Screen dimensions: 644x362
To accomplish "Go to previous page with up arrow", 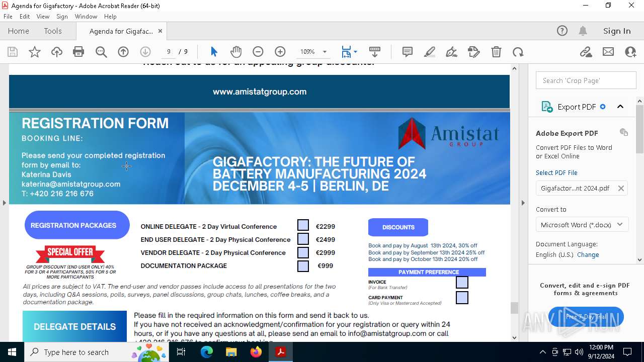I will [123, 52].
